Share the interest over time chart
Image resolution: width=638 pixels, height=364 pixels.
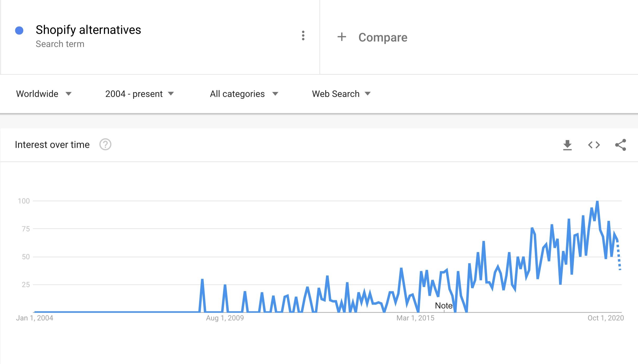pyautogui.click(x=621, y=145)
